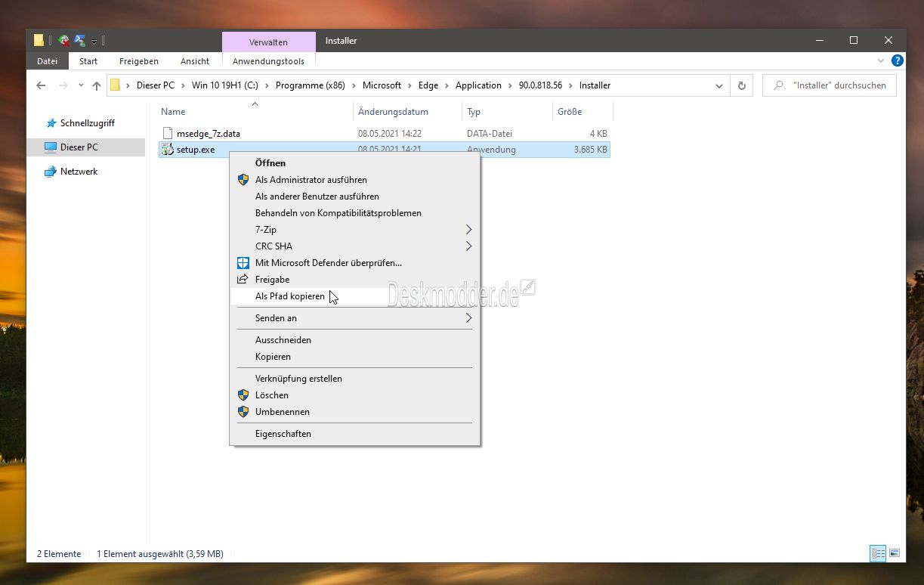This screenshot has height=585, width=924.
Task: Switch to the Start ribbon tab
Action: (88, 61)
